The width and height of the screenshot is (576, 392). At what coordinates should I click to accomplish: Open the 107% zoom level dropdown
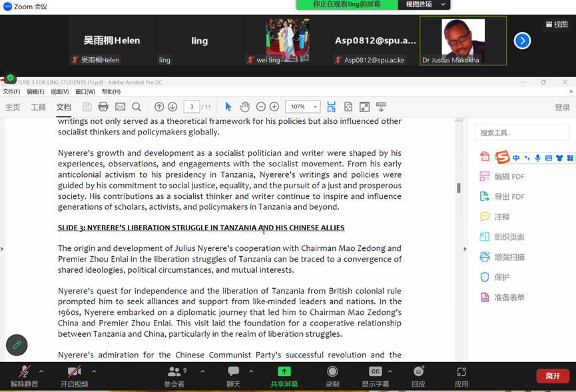pyautogui.click(x=303, y=106)
